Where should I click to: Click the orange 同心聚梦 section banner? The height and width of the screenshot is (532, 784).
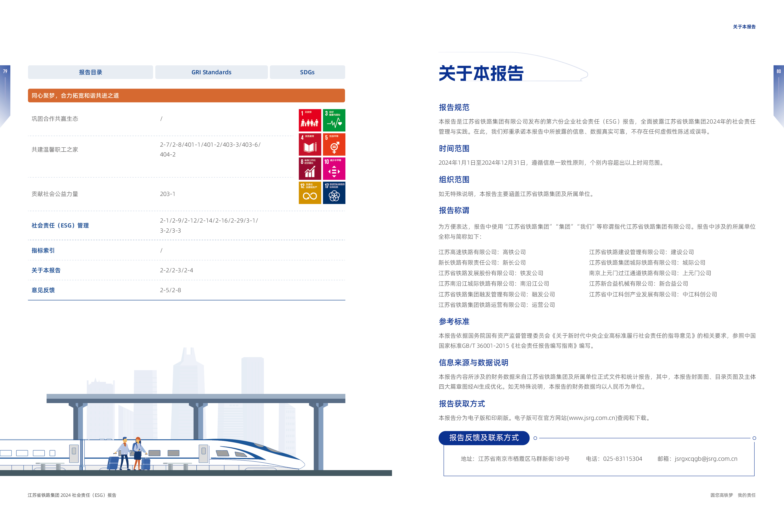186,96
